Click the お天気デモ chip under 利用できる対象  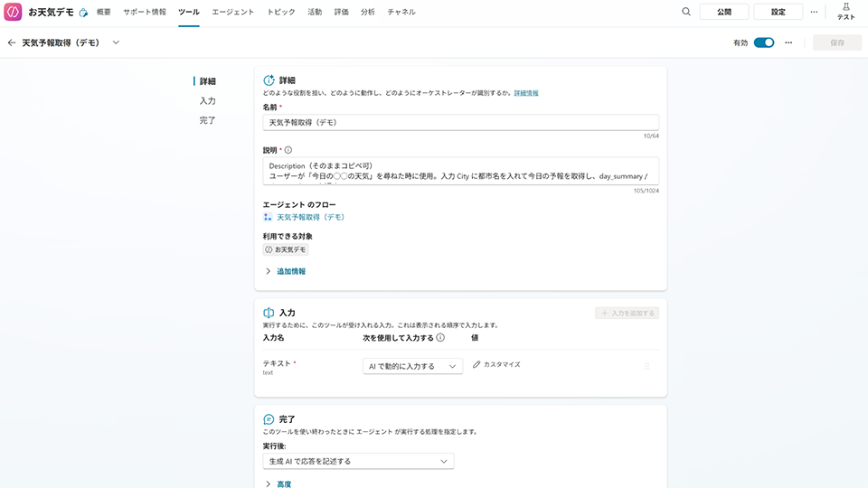(x=286, y=249)
